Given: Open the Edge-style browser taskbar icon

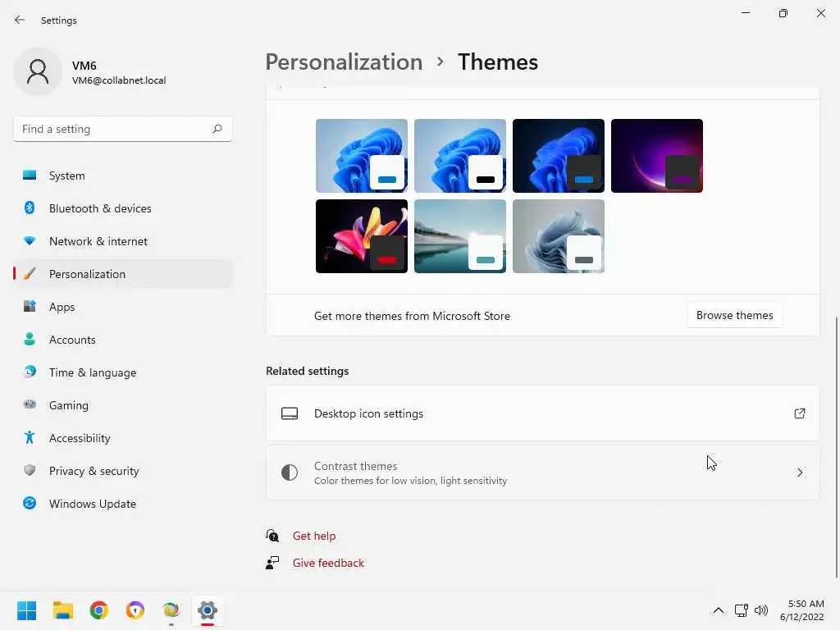Looking at the screenshot, I should 171,610.
